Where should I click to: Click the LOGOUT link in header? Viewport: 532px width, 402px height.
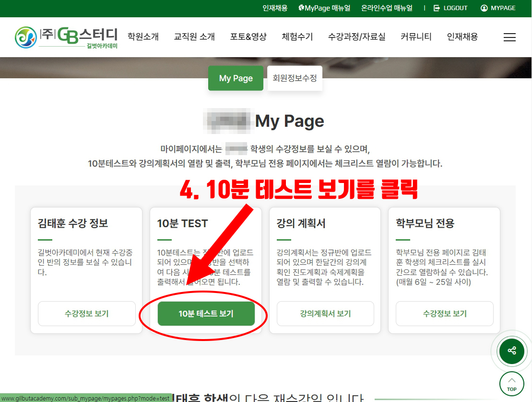coord(450,8)
